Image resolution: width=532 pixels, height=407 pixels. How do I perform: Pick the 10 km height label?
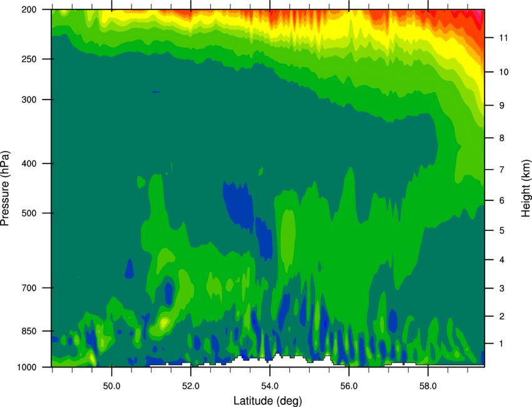point(504,72)
